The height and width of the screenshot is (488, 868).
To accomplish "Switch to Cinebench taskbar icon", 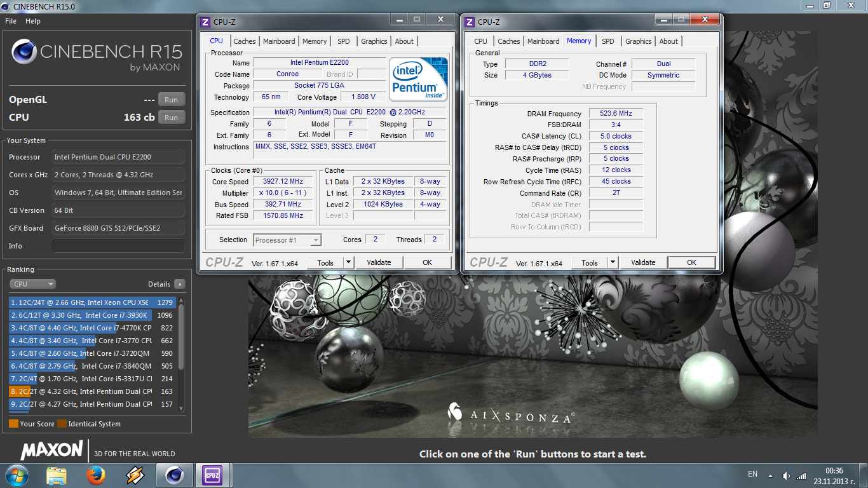I will [174, 475].
